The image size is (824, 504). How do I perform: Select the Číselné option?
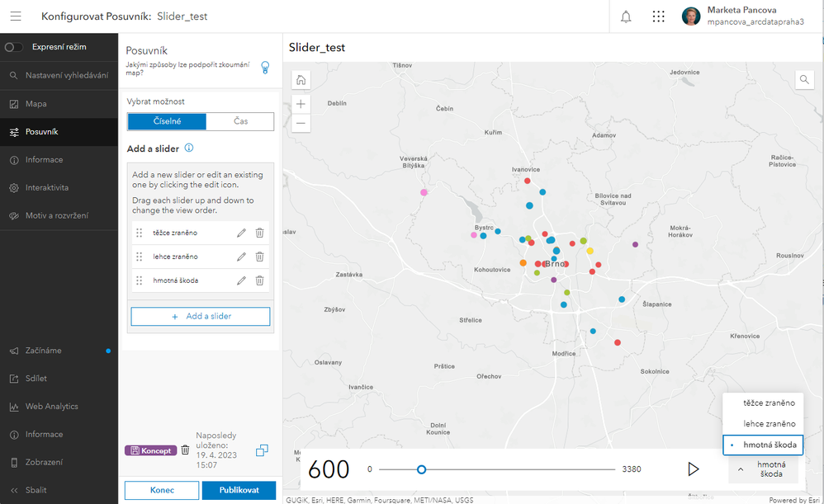pos(167,121)
